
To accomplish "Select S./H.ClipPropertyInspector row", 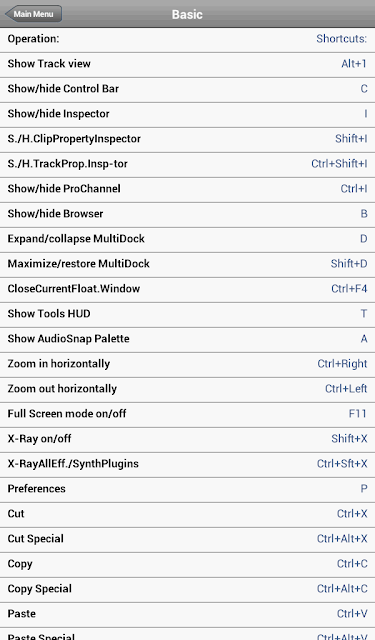I will 187,139.
